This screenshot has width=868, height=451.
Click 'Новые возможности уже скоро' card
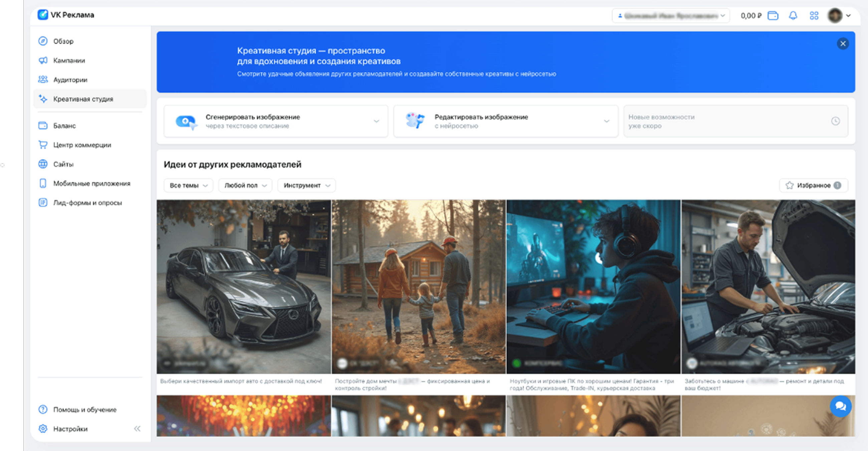click(735, 121)
